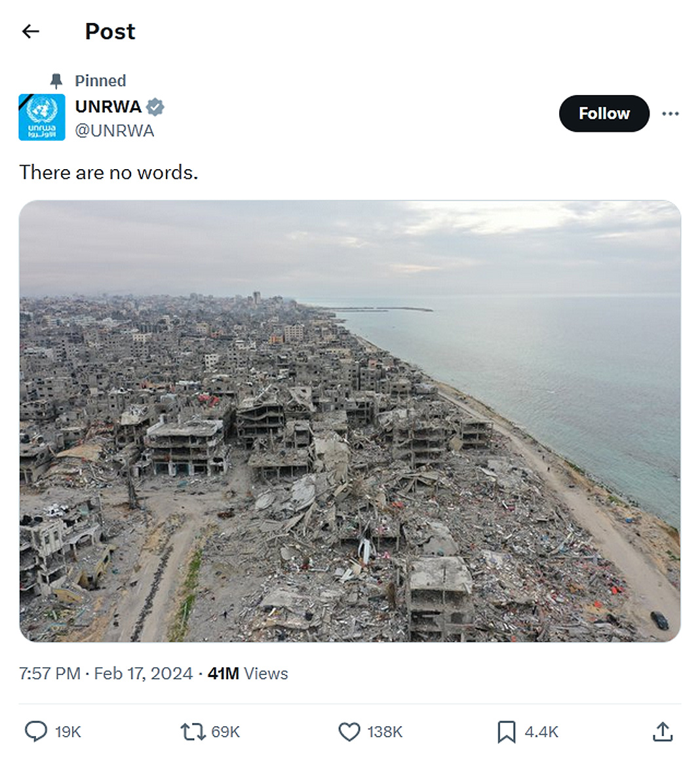Open UNRWA profile avatar
The image size is (700, 759).
coord(42,117)
